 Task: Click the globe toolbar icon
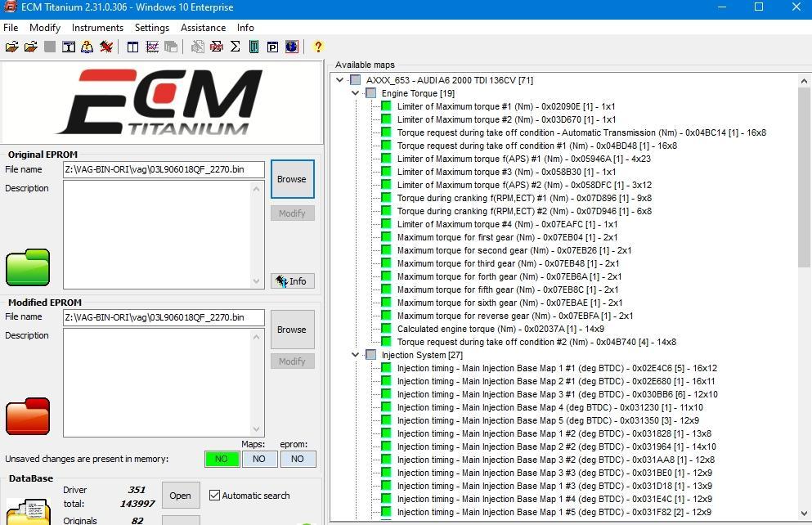(x=292, y=47)
